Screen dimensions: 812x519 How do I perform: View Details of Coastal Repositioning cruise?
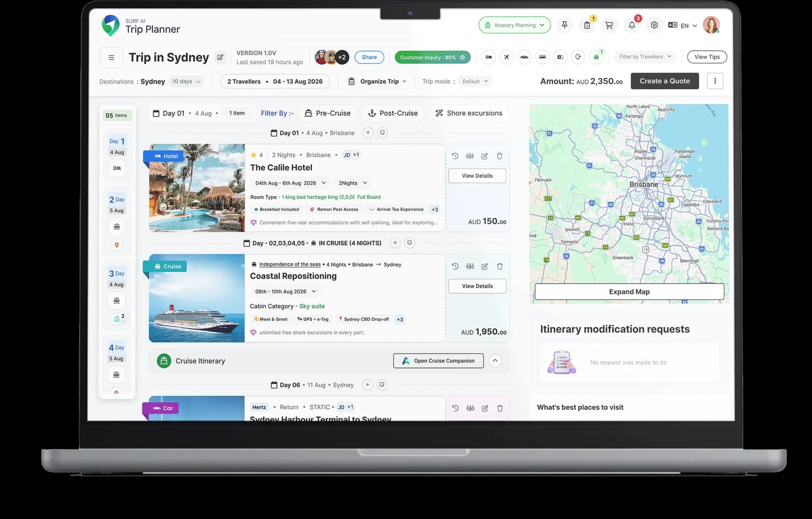click(477, 286)
